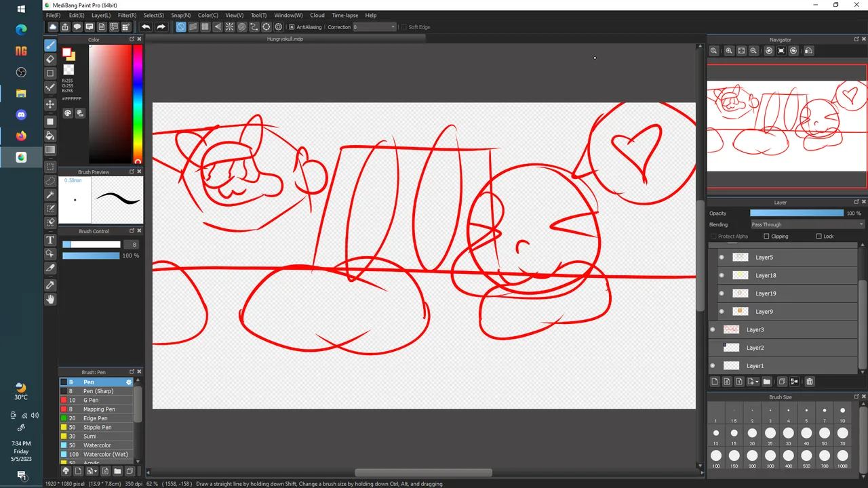Click the Redo arrow in toolbar

coord(161,27)
